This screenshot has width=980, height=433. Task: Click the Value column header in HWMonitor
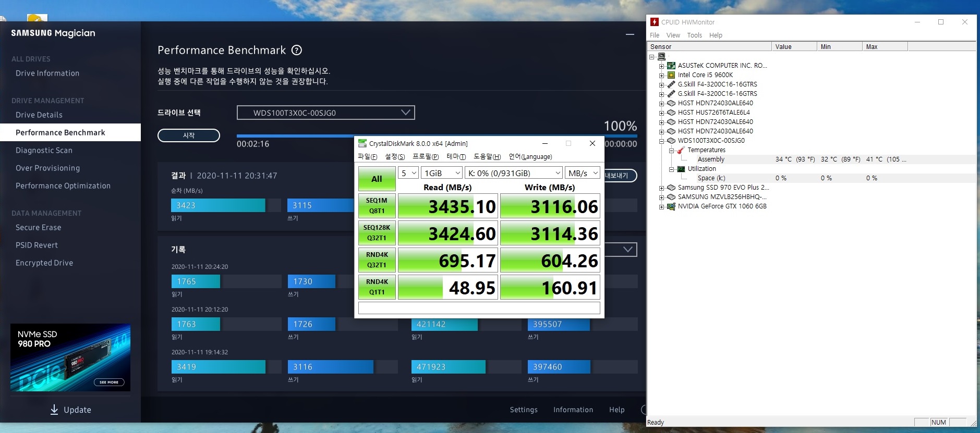pos(794,47)
